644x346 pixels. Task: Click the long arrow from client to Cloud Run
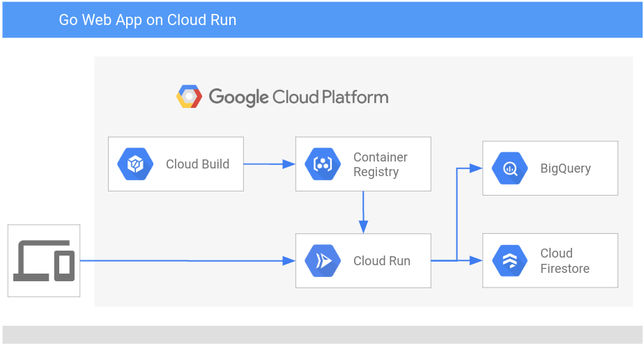187,261
